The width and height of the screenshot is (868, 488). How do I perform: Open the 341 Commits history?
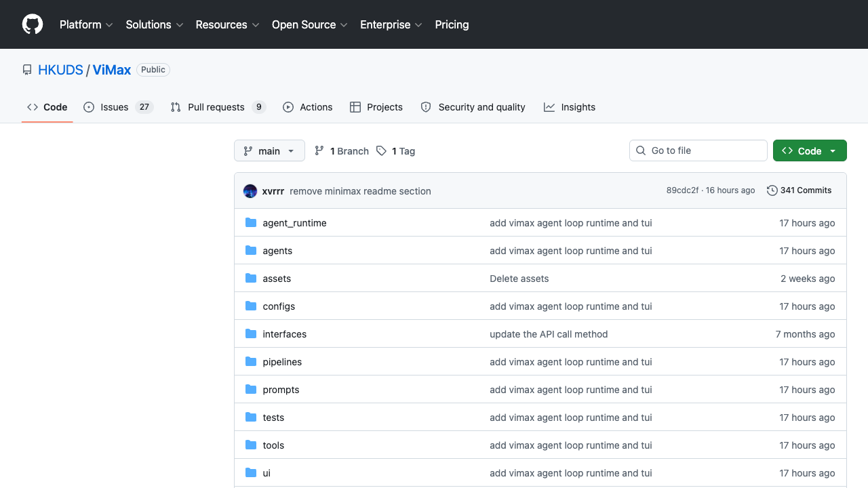[800, 190]
